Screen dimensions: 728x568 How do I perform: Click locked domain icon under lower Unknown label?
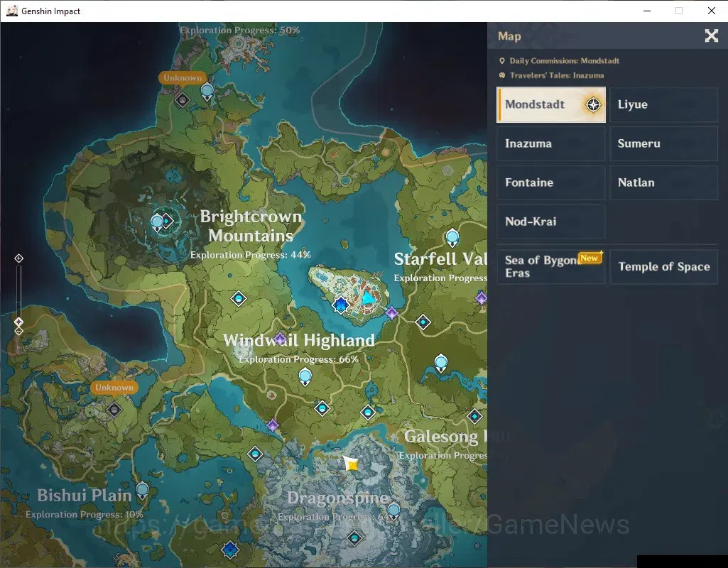coord(114,410)
